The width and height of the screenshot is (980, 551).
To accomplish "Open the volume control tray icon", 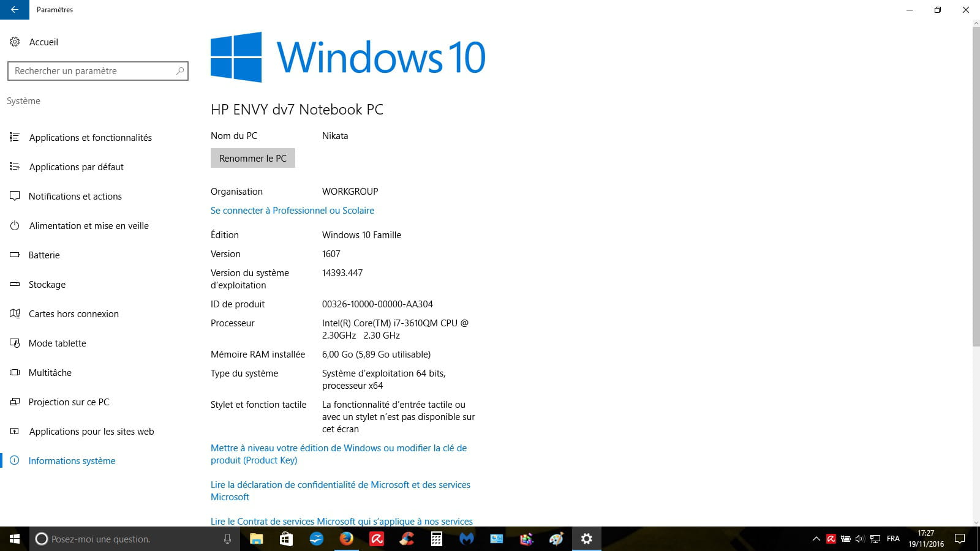I will pos(860,539).
